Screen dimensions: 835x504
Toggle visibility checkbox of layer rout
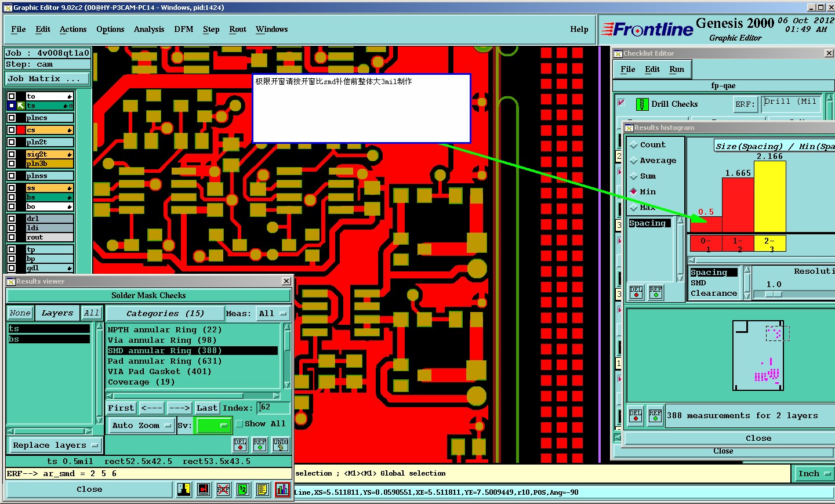pyautogui.click(x=12, y=237)
